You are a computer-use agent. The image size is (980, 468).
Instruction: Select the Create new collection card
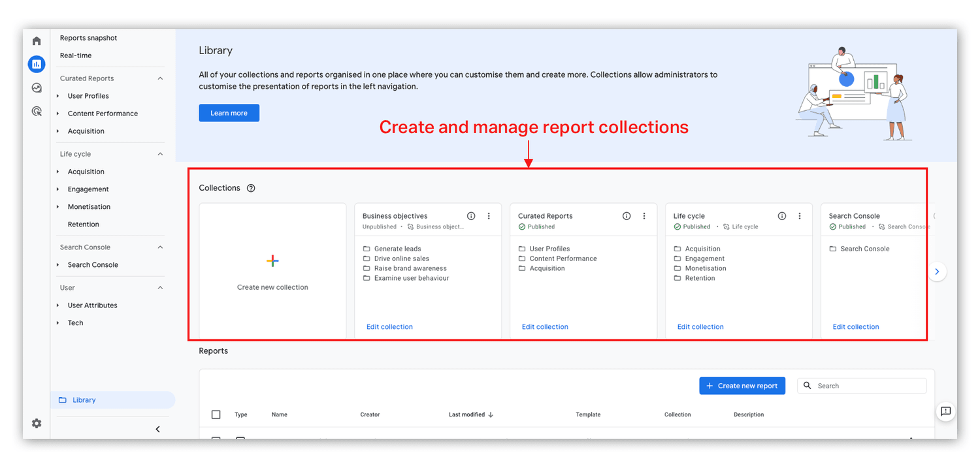coord(272,270)
